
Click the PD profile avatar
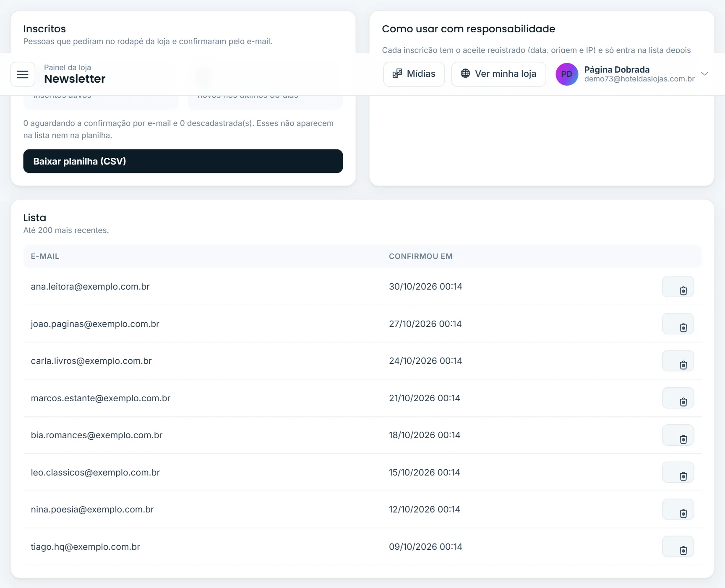pos(567,74)
